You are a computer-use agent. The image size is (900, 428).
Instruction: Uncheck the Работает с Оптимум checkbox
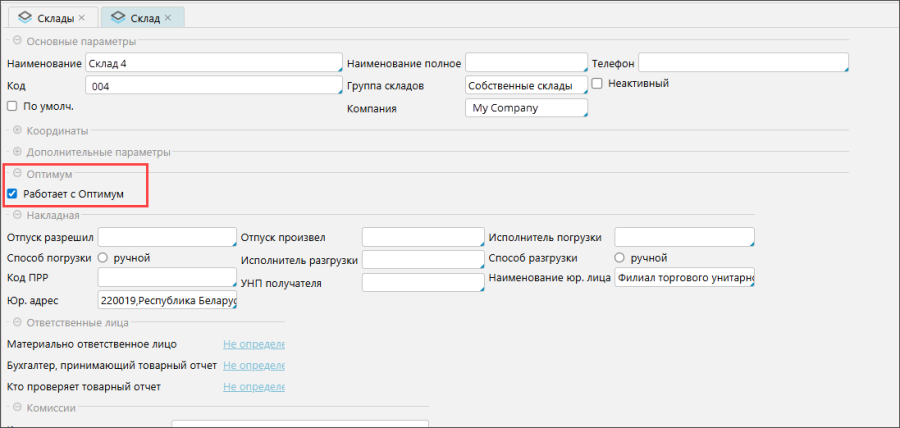pos(13,193)
